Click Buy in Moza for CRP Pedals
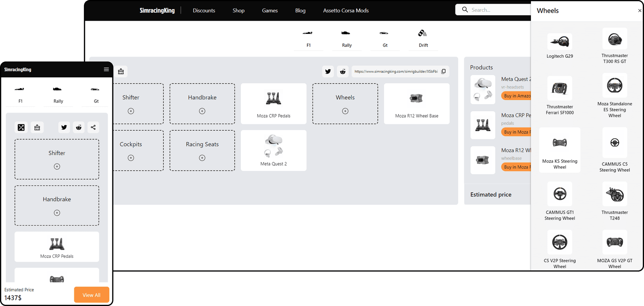The width and height of the screenshot is (644, 306). [x=516, y=132]
